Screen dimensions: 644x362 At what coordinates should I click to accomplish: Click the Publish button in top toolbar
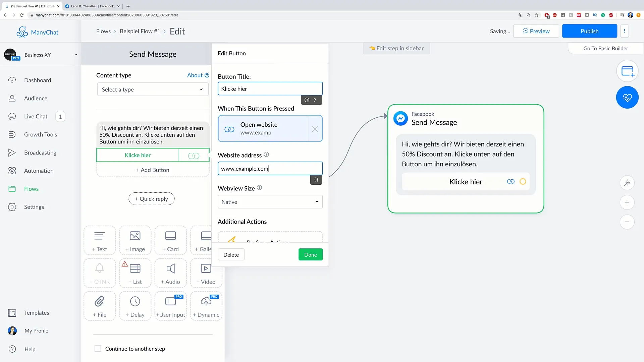click(x=590, y=31)
